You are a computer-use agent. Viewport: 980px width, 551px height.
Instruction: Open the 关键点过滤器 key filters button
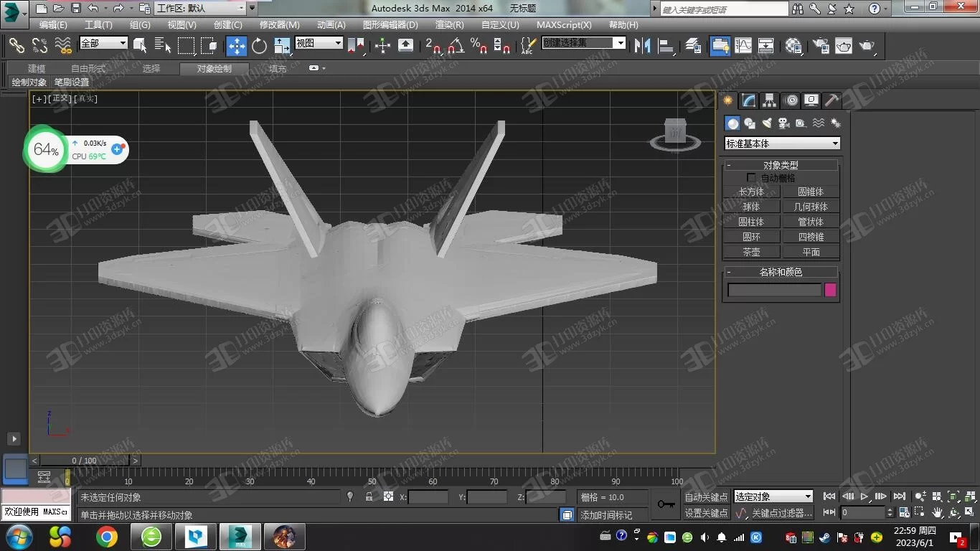781,513
